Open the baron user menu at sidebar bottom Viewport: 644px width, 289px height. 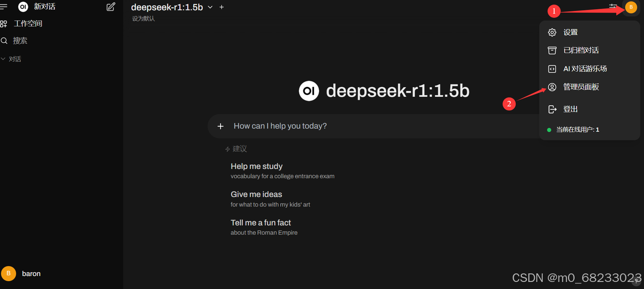click(61, 273)
